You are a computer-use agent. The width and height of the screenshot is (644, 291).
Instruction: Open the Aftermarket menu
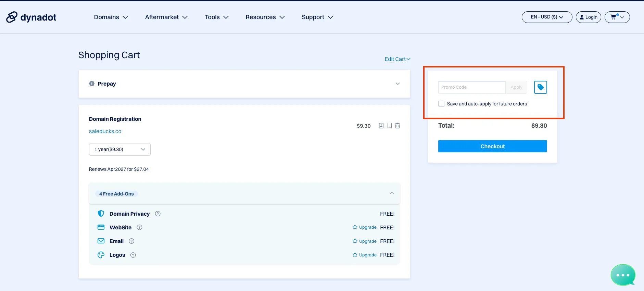click(166, 17)
